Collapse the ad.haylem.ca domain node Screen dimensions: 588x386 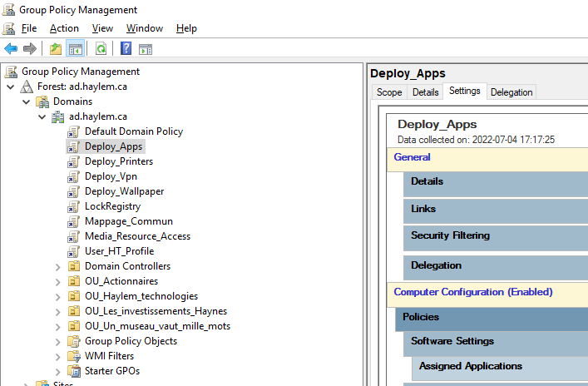click(42, 116)
